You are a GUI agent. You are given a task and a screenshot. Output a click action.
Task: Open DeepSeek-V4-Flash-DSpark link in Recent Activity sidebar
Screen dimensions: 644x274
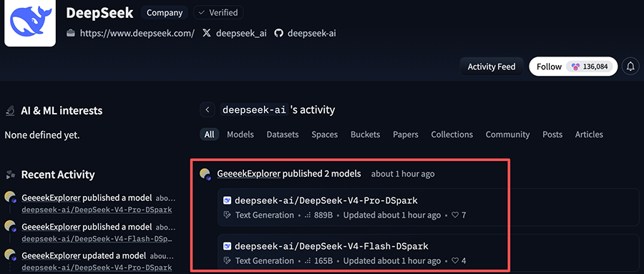97,239
